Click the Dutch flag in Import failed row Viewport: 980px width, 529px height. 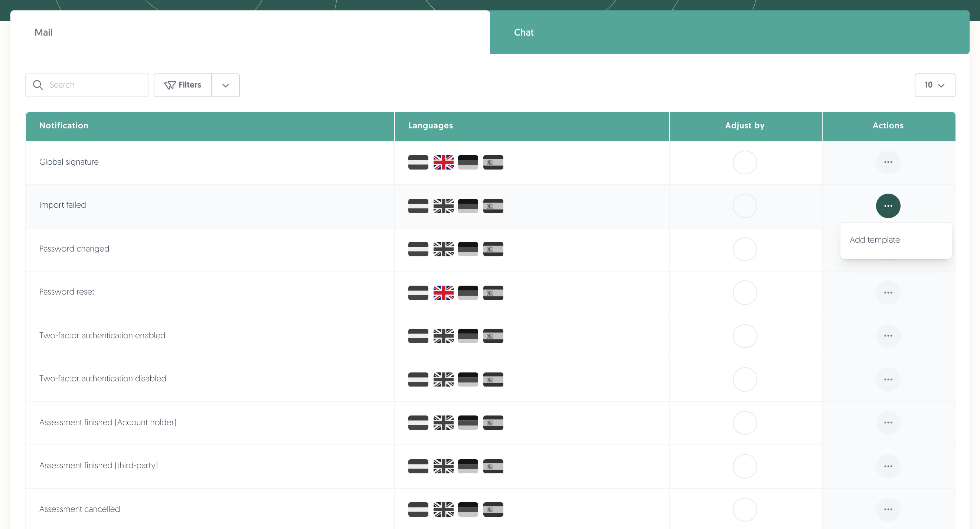pyautogui.click(x=418, y=206)
